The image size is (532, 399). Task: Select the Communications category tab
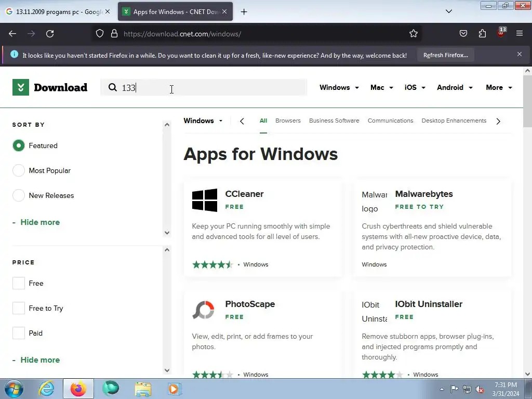tap(391, 121)
